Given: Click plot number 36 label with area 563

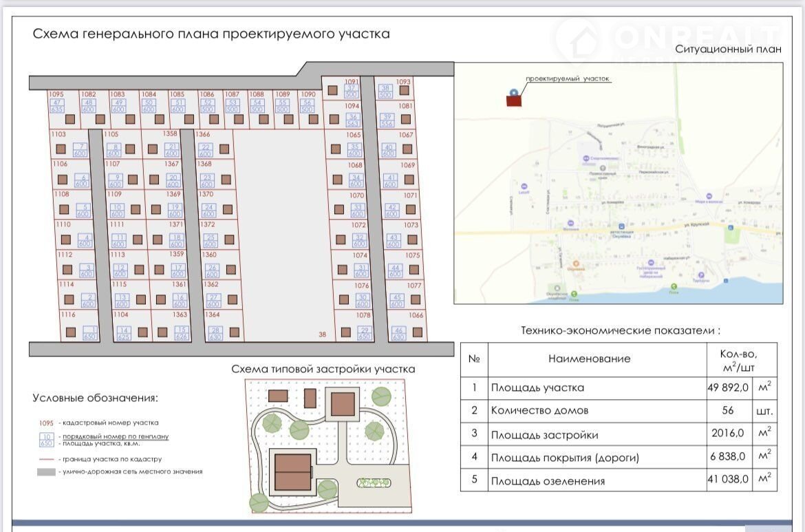Looking at the screenshot, I should pos(353,120).
